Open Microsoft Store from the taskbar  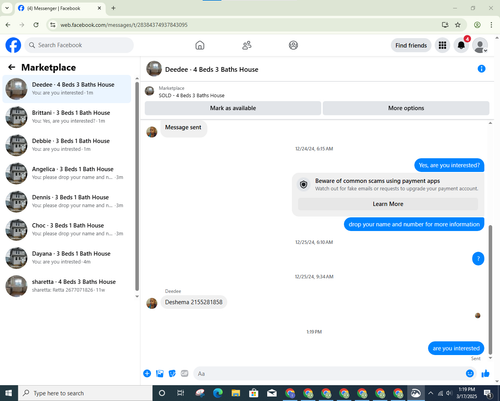tap(254, 393)
